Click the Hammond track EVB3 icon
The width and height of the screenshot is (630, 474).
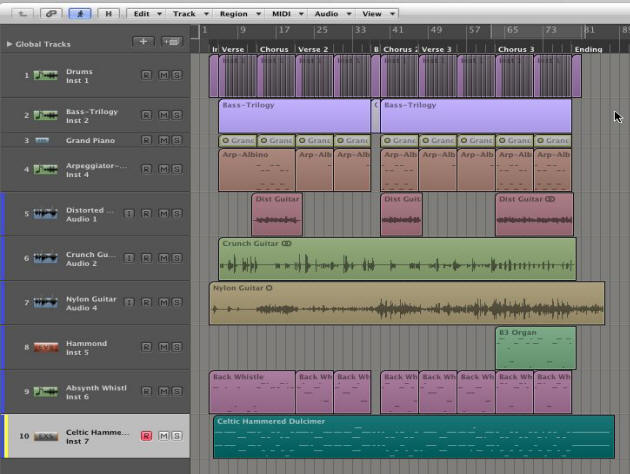pos(45,347)
